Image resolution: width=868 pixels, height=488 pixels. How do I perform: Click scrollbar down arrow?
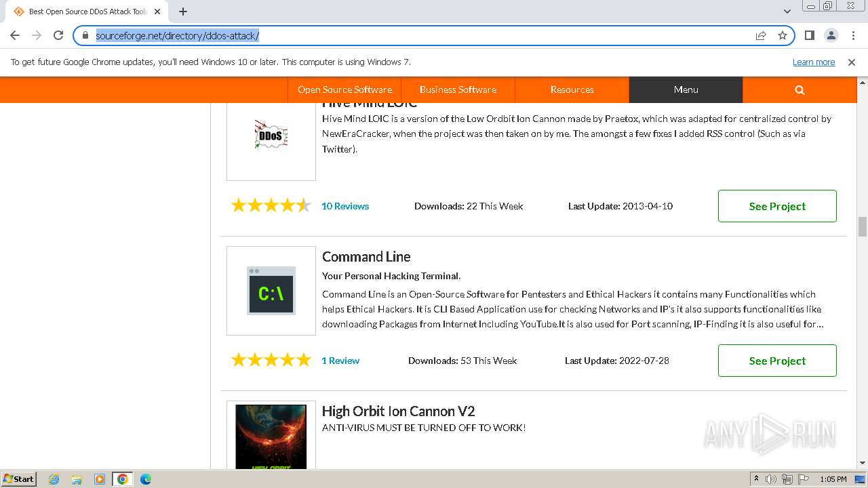(863, 464)
